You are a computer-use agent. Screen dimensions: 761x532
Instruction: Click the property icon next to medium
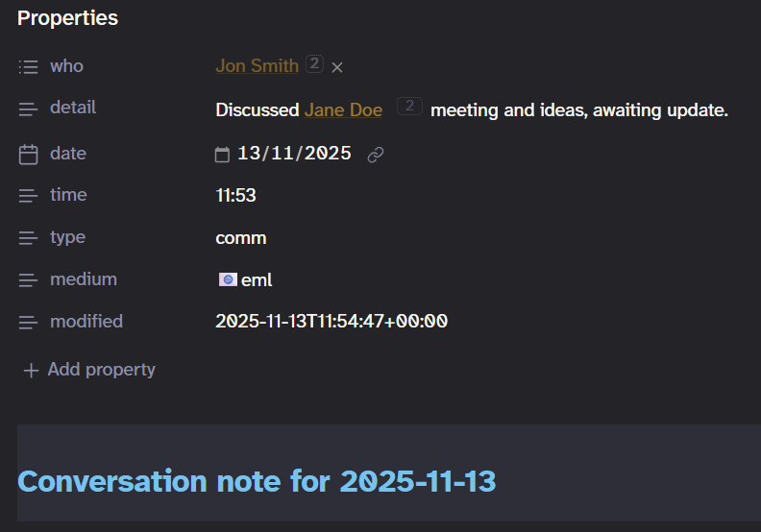[x=29, y=280]
